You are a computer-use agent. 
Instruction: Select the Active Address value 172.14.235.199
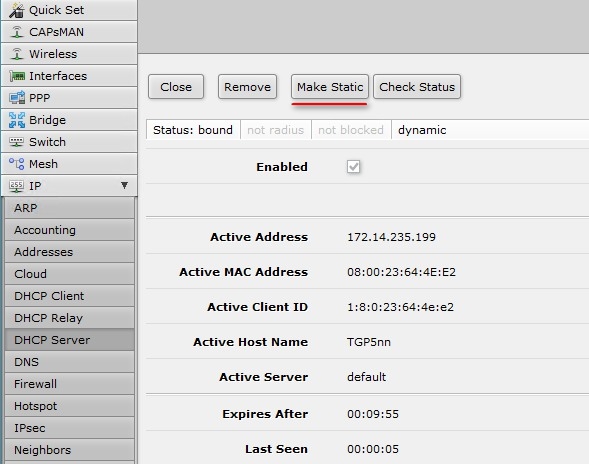tap(391, 237)
